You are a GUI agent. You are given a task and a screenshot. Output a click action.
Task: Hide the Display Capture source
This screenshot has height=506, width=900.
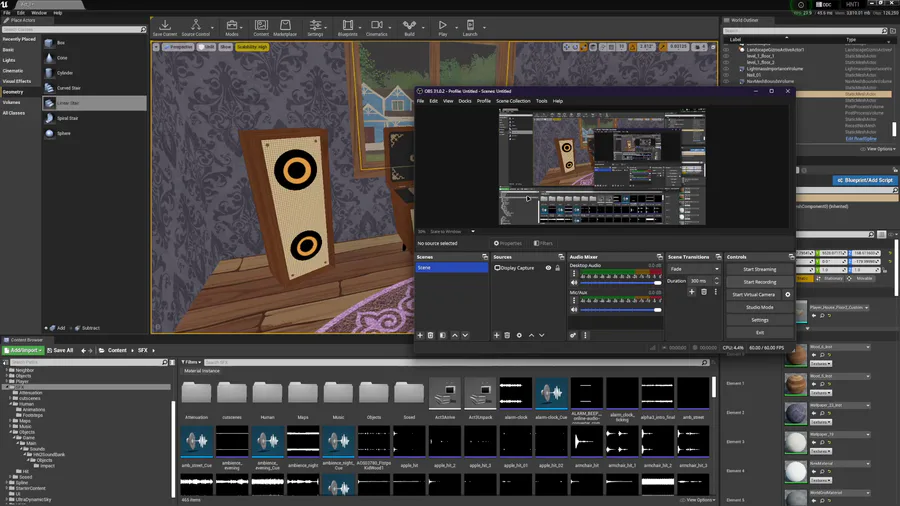click(548, 268)
